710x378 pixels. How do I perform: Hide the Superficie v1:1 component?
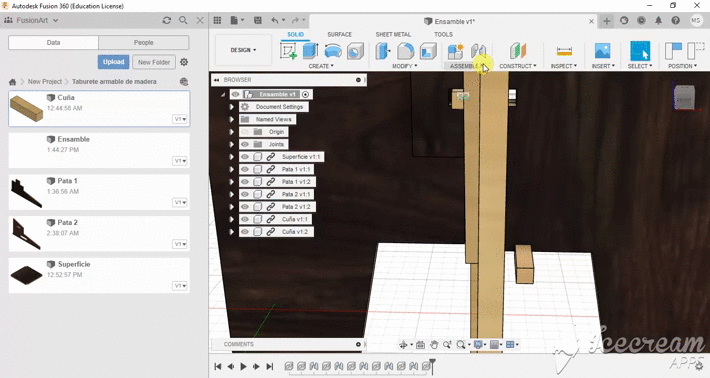245,157
